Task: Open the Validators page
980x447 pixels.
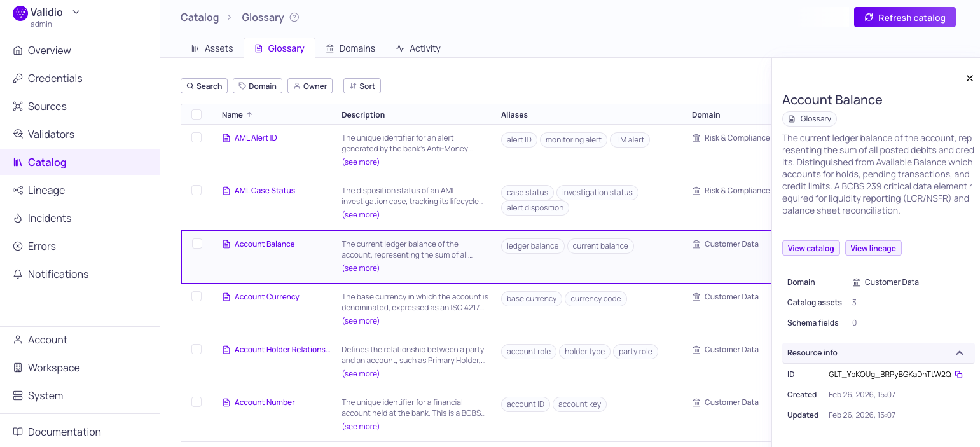Action: coord(51,134)
